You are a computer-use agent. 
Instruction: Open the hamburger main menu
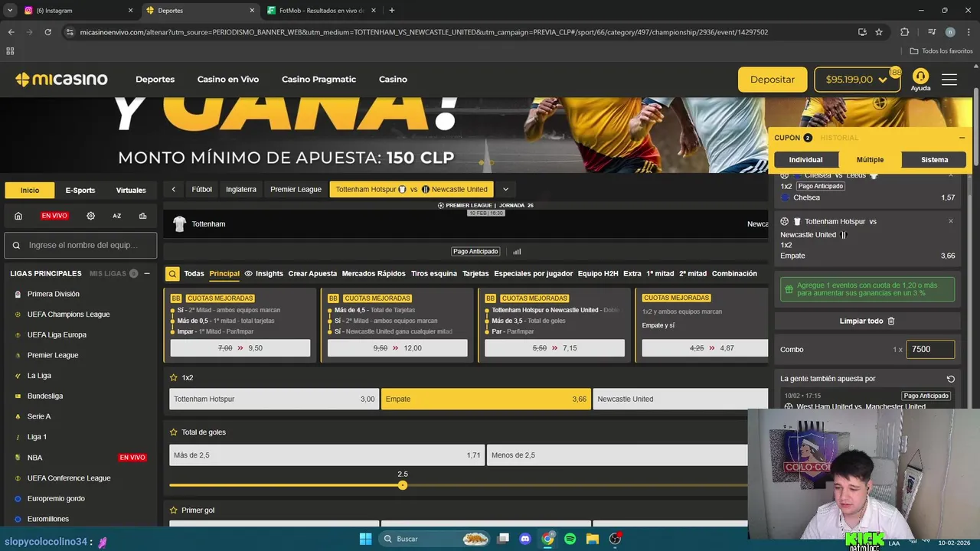point(949,80)
